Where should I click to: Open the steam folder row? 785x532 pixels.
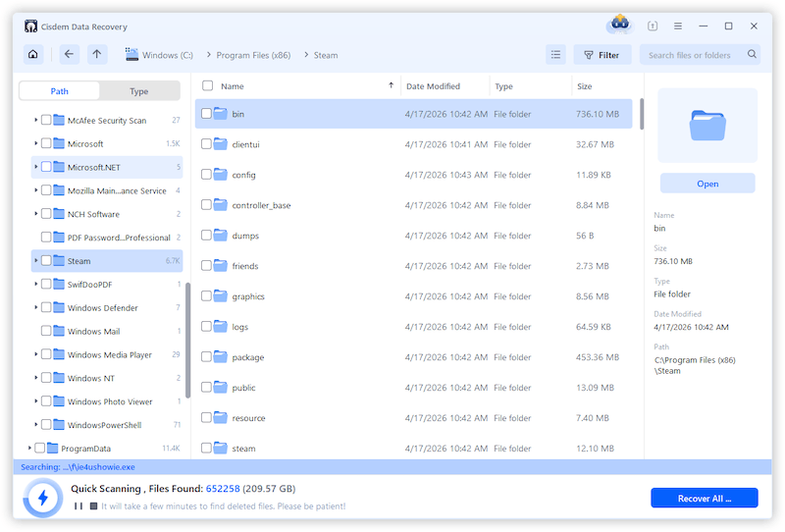413,449
